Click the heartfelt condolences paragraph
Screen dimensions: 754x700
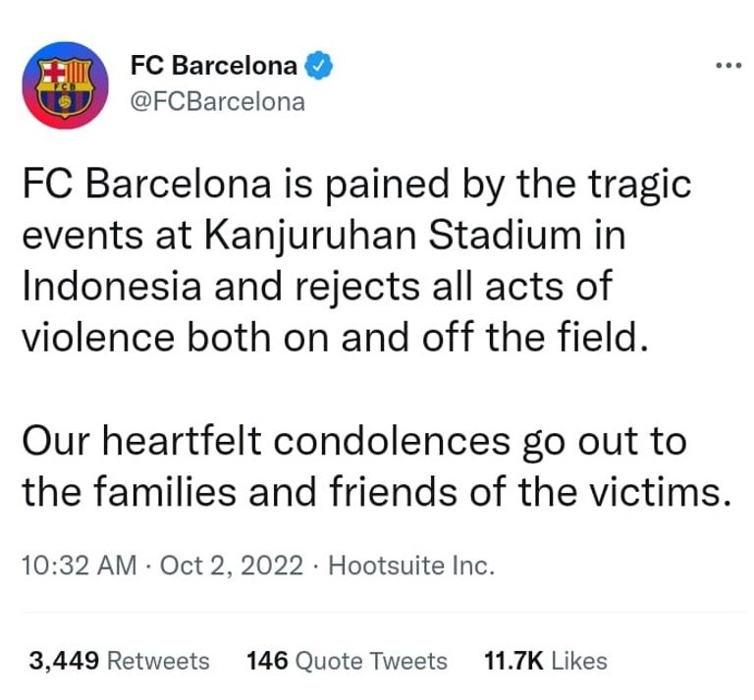(x=373, y=466)
